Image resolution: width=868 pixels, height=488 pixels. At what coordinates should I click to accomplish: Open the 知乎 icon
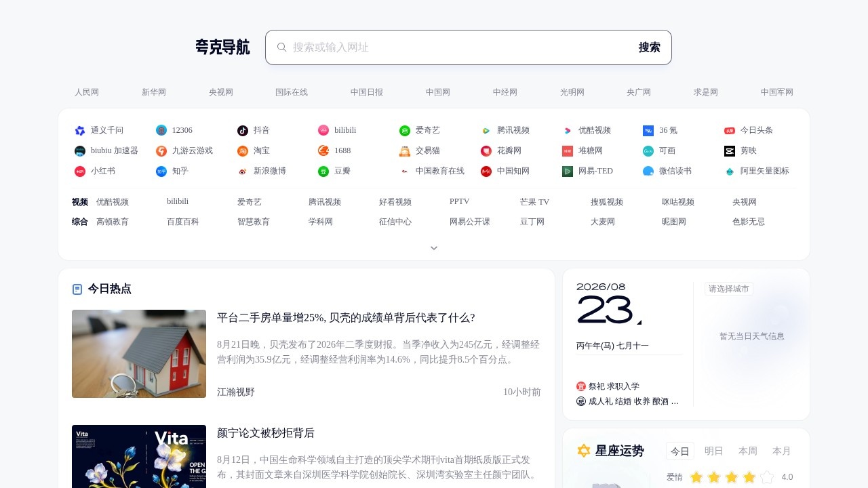161,171
